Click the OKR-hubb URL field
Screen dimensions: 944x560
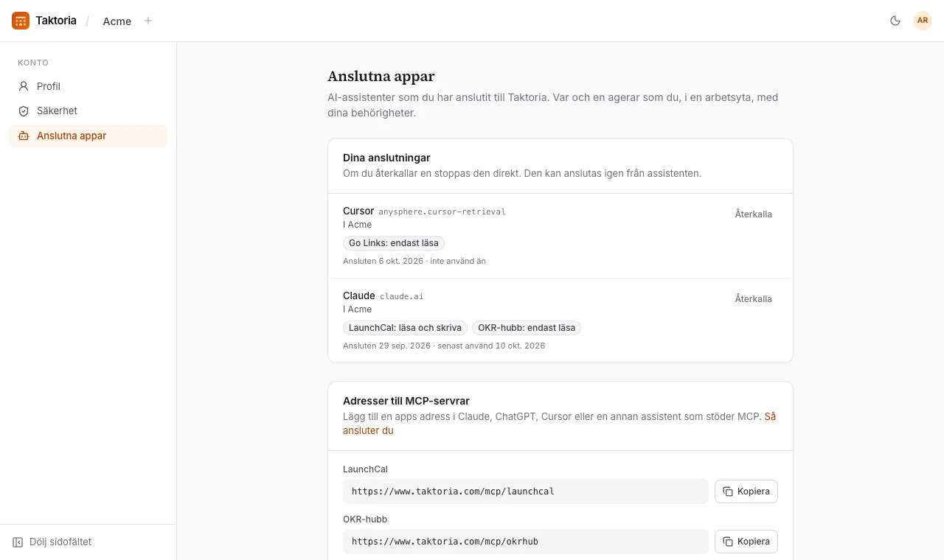(x=526, y=542)
